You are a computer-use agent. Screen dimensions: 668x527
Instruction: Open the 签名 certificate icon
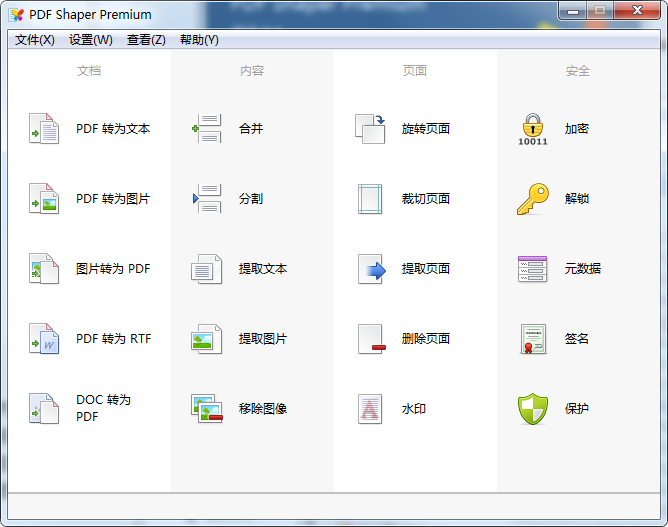pyautogui.click(x=533, y=339)
